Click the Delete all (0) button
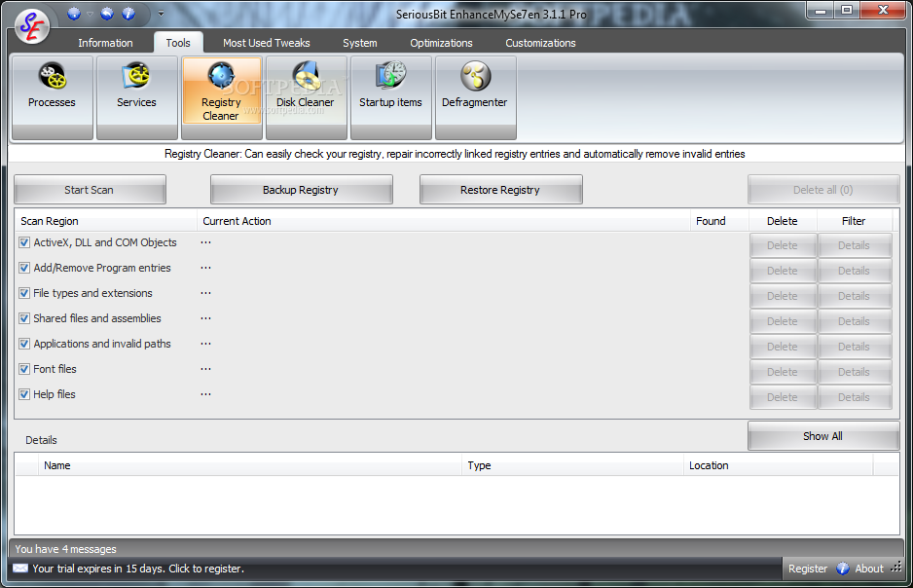Image resolution: width=913 pixels, height=588 pixels. [x=823, y=190]
